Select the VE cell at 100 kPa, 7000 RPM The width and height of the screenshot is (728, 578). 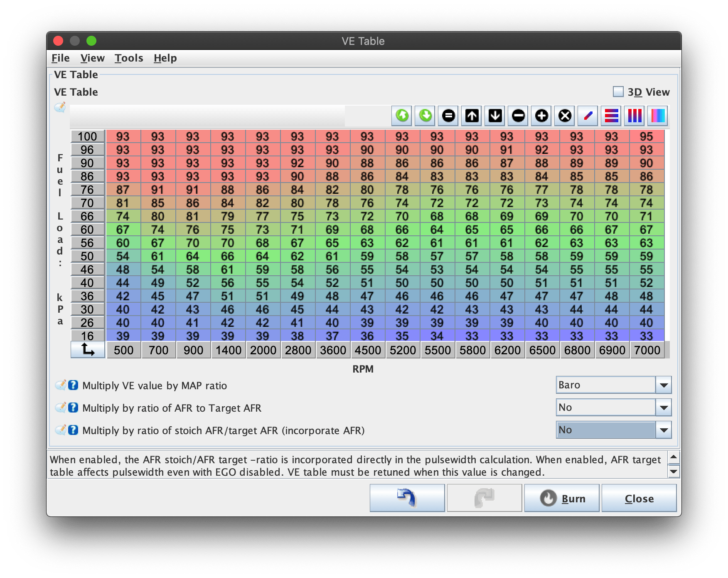click(647, 136)
